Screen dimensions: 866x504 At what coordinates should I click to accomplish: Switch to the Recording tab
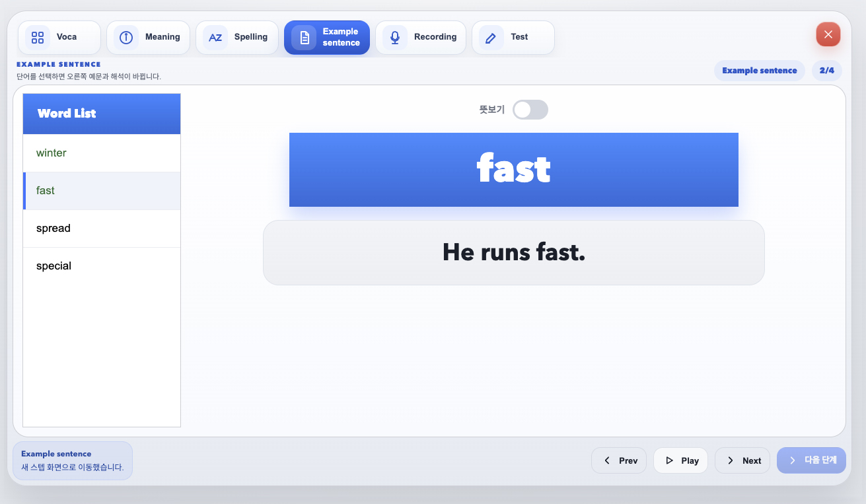pos(421,37)
